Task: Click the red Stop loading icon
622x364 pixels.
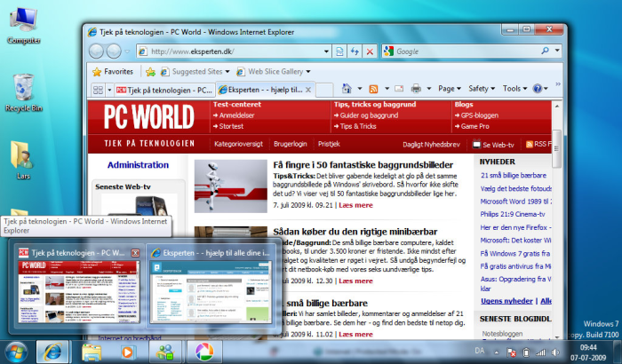Action: coord(370,51)
